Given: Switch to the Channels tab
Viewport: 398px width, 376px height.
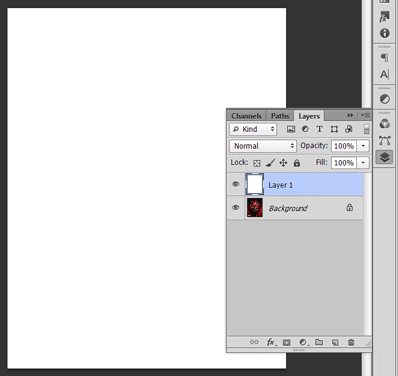Looking at the screenshot, I should [246, 116].
